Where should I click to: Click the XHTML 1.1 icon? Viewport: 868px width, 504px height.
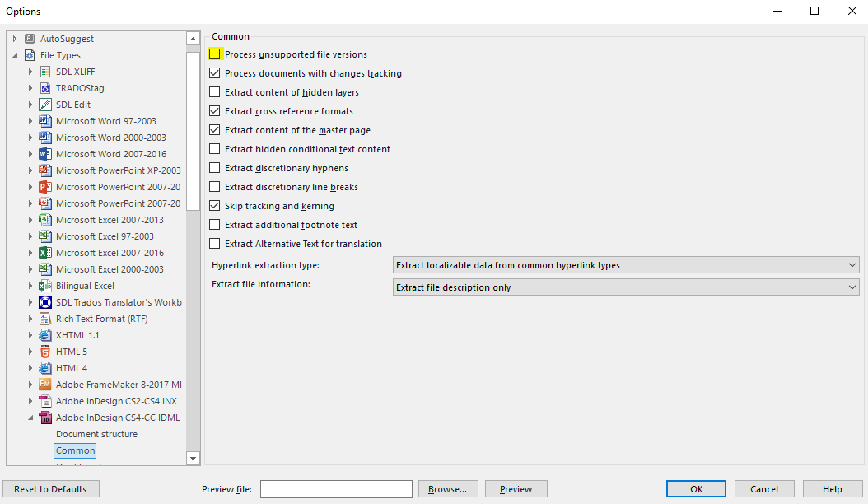tap(45, 335)
